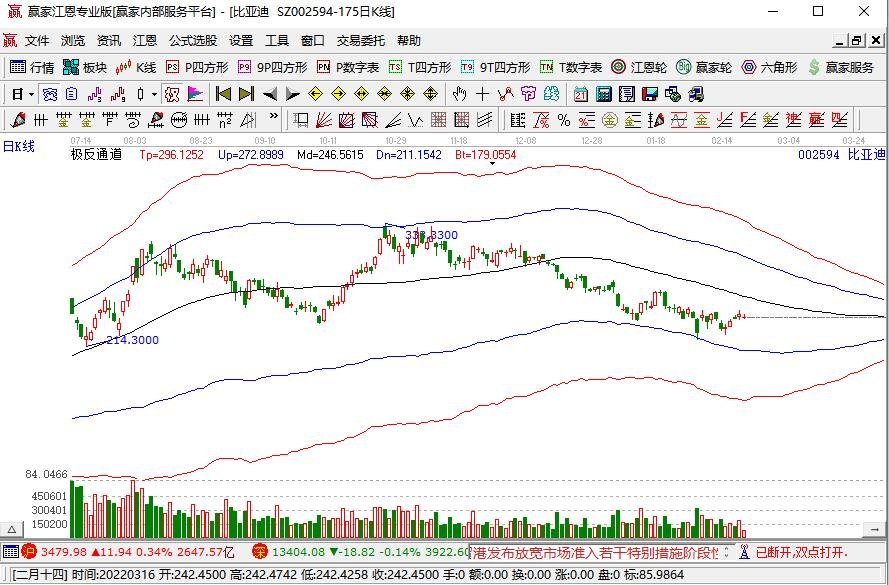Step forward with right arrow icon

click(293, 94)
